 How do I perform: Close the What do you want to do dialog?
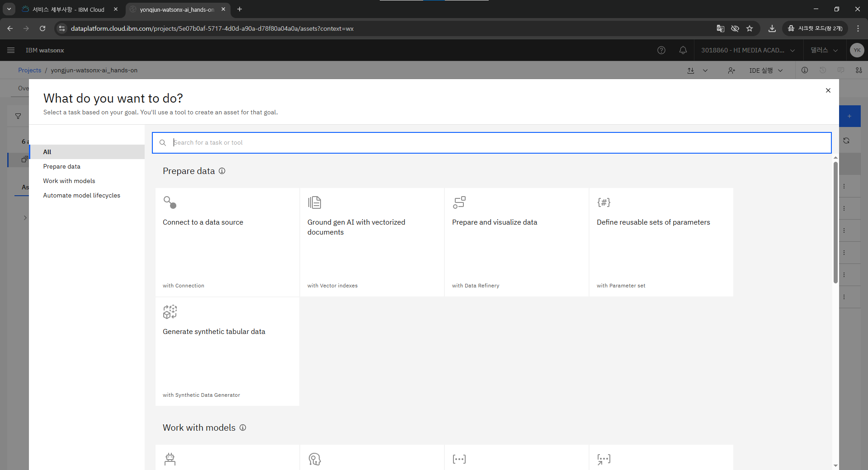coord(828,90)
